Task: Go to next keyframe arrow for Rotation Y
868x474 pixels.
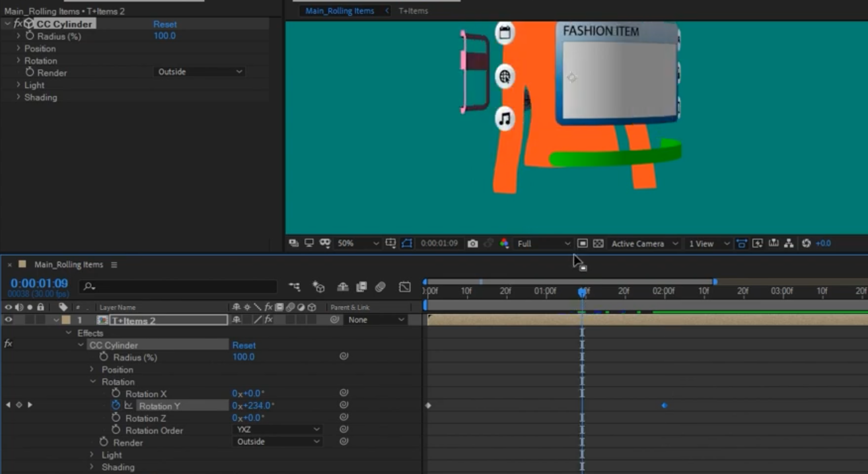Action: [x=30, y=405]
